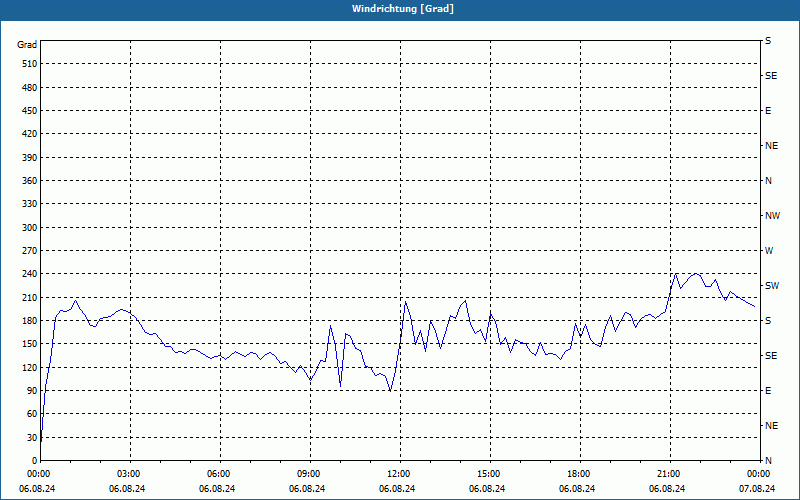Click the E compass label level with 90
Viewport: 800px width, 500px height.
pyautogui.click(x=768, y=391)
